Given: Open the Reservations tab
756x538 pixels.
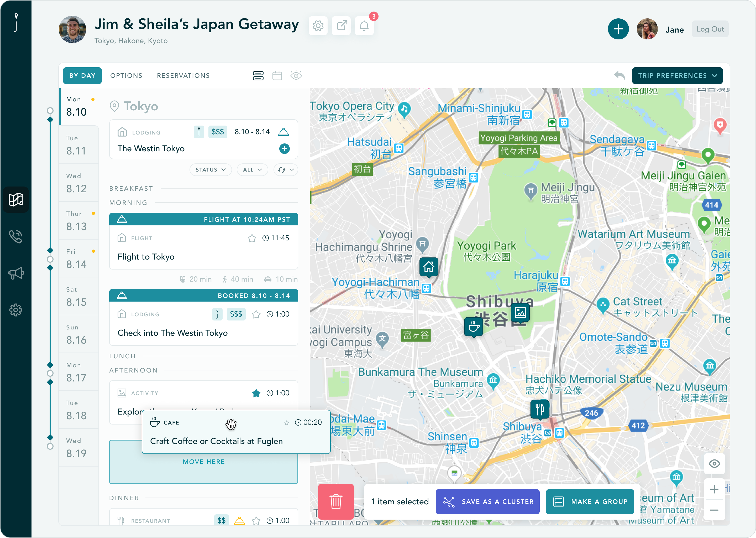Looking at the screenshot, I should 183,76.
